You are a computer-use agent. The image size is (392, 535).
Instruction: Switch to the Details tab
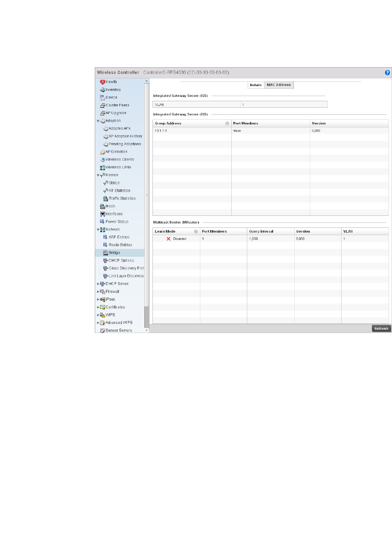coord(256,85)
